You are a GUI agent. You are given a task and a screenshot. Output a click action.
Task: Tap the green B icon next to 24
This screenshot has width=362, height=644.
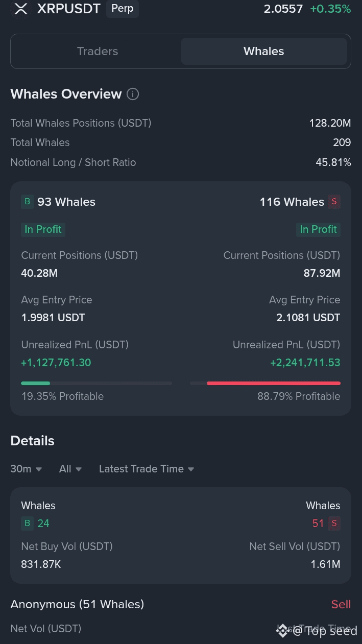tap(27, 523)
